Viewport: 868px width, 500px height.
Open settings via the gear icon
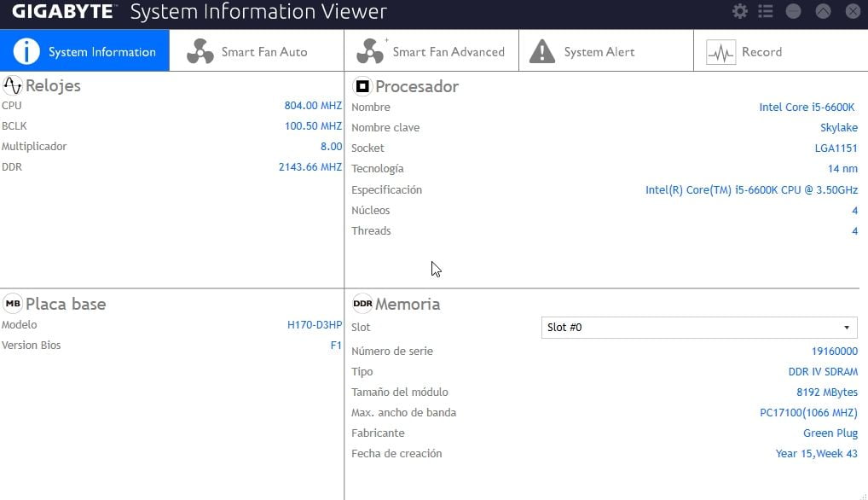739,11
